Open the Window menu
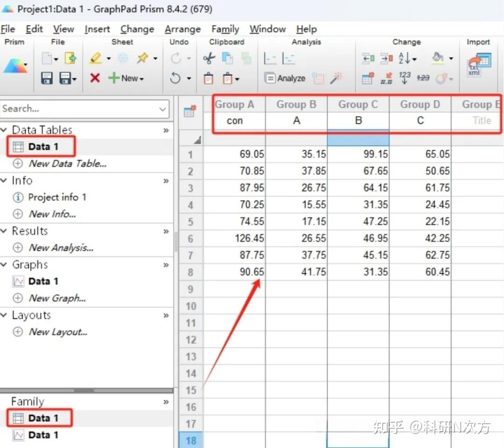 267,29
